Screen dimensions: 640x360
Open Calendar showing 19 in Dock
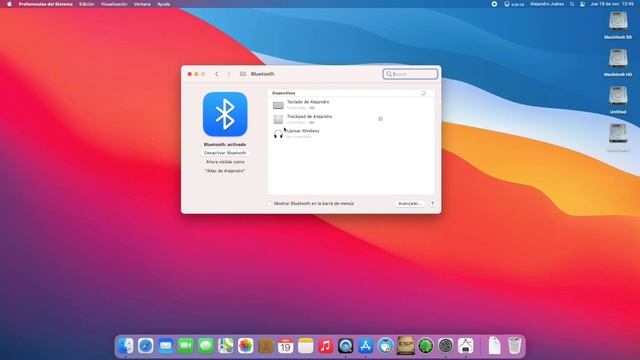click(285, 346)
